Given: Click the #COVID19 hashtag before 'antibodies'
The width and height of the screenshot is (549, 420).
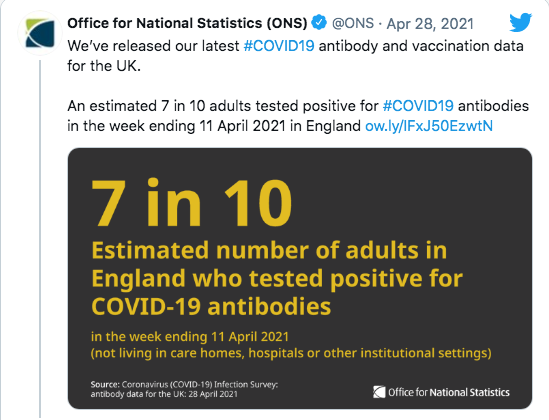Looking at the screenshot, I should point(418,106).
